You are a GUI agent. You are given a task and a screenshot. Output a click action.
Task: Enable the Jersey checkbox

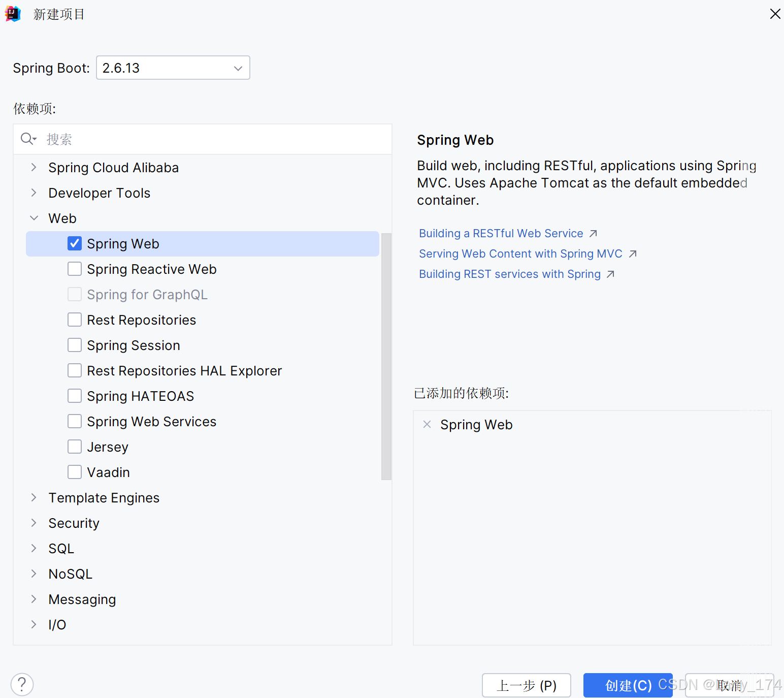pos(75,447)
